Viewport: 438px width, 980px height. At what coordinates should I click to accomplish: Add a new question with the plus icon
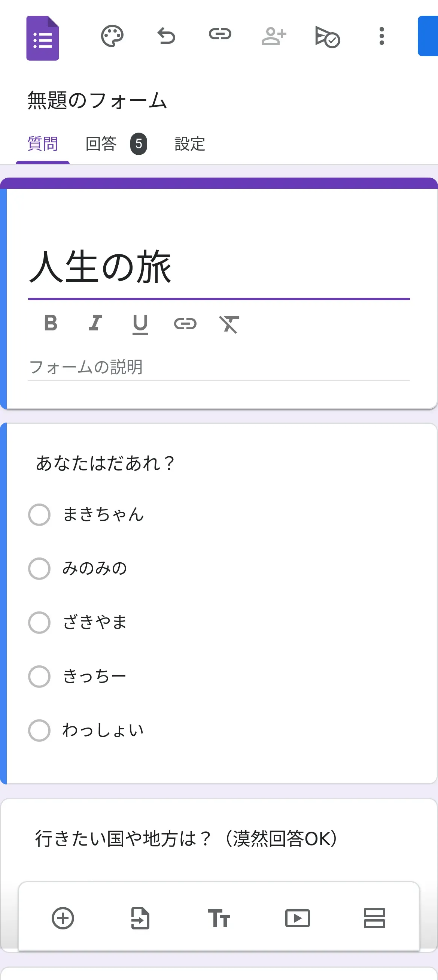tap(63, 918)
